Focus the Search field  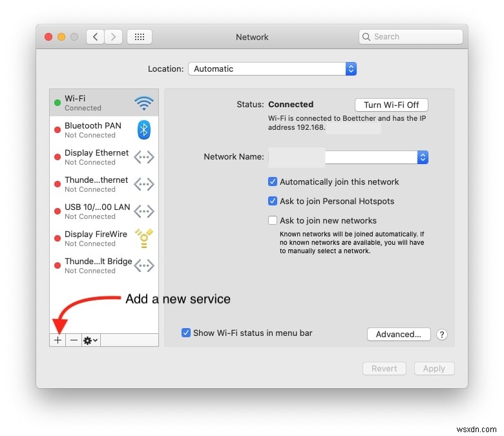411,37
